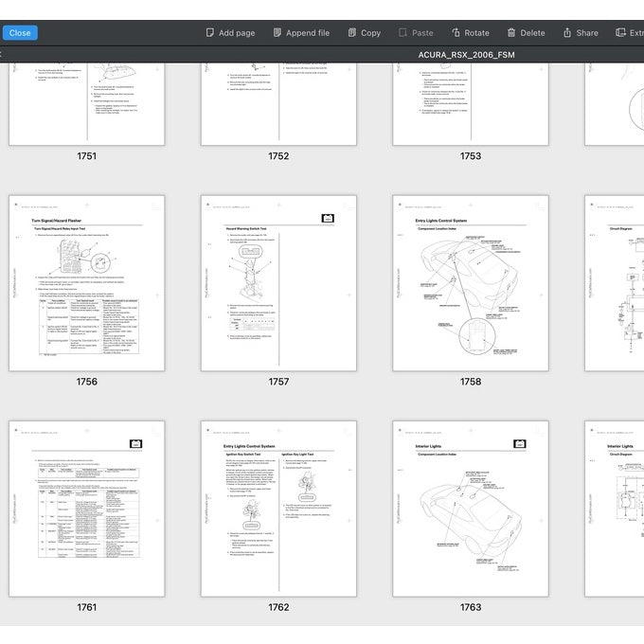Click the Copy icon in toolbar

pos(352,32)
